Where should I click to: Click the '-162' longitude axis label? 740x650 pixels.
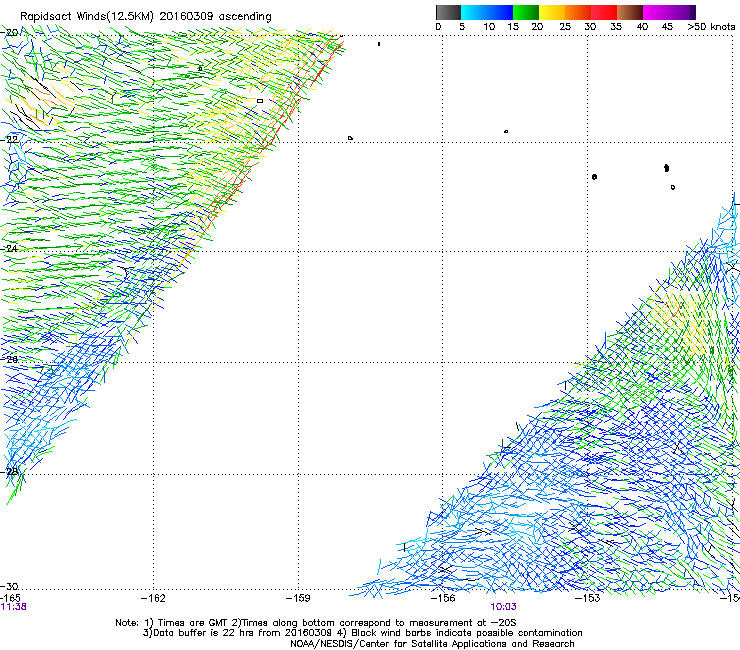[x=153, y=598]
